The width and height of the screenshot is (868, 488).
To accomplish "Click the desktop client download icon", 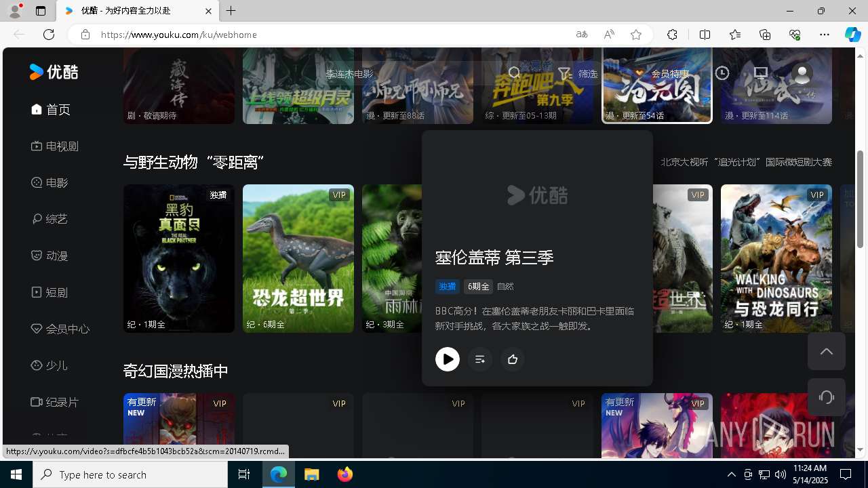I will tap(761, 73).
